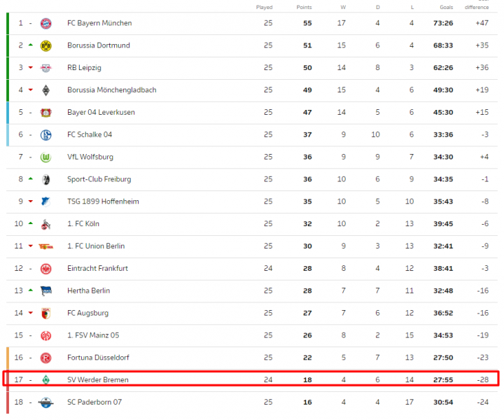
Task: Click the Fortuna Düsseldorf red logo
Action: pos(46,358)
